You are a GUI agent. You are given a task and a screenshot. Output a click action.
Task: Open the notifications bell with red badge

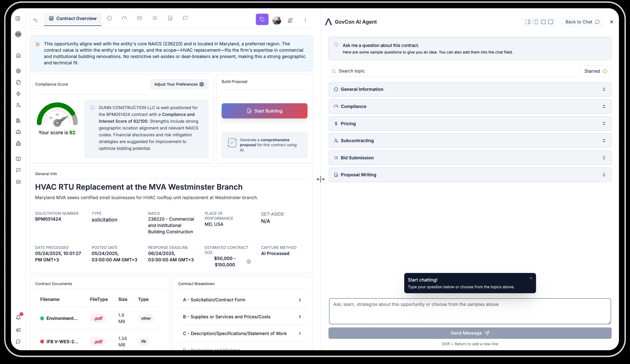tap(18, 317)
